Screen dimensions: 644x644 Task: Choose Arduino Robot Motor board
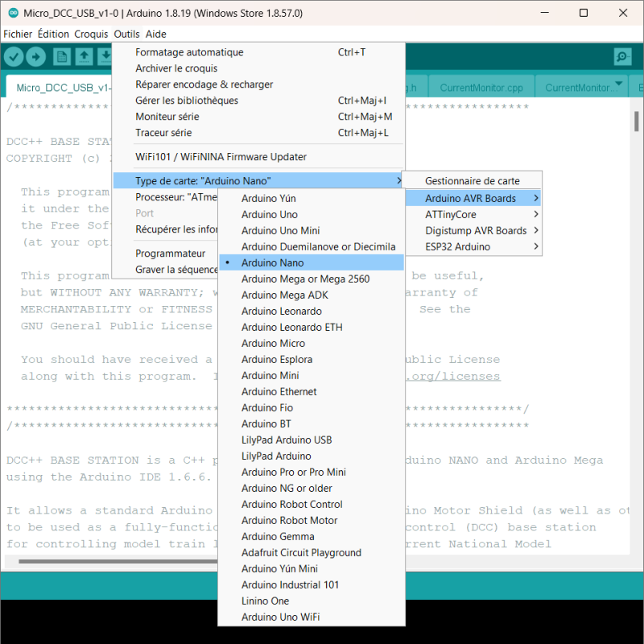tap(312, 520)
